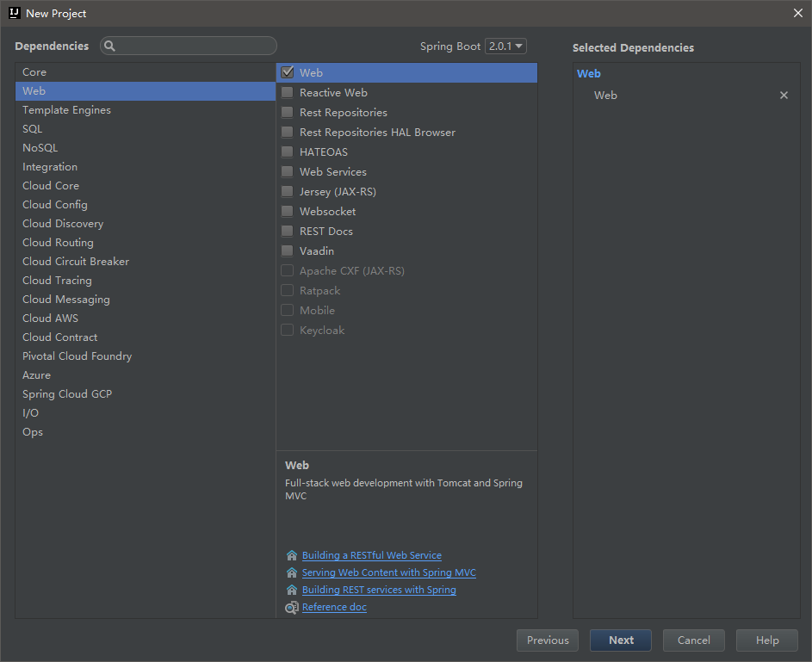Open the Building a RESTful Web Service link
Screen dimensions: 812x662
371,556
